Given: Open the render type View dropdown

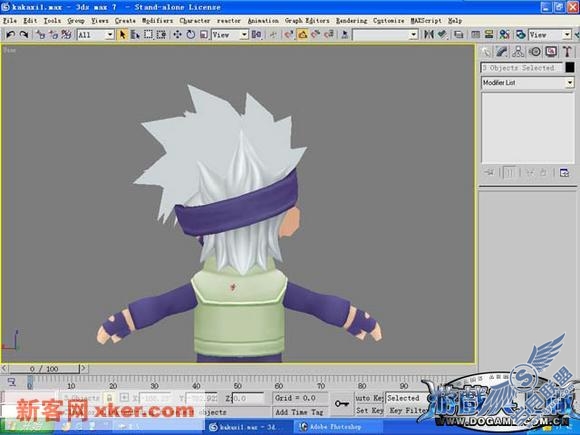Looking at the screenshot, I should pyautogui.click(x=550, y=35).
